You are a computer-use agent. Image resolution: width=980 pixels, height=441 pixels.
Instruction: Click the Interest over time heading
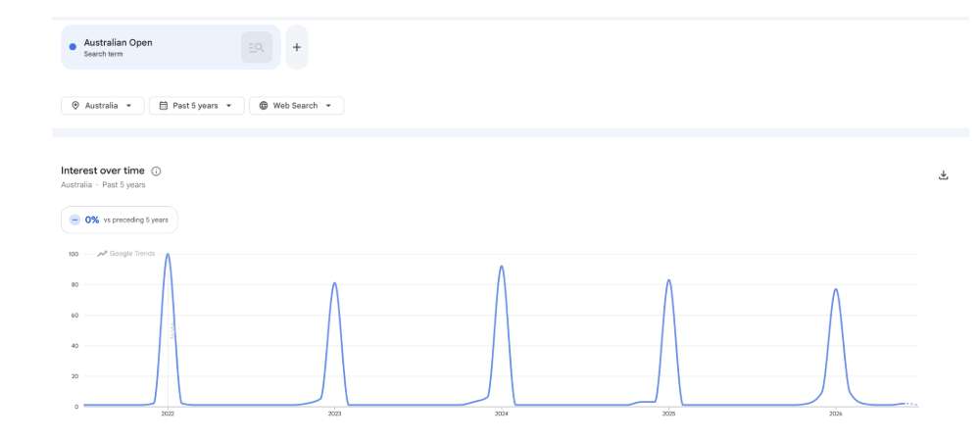click(103, 171)
